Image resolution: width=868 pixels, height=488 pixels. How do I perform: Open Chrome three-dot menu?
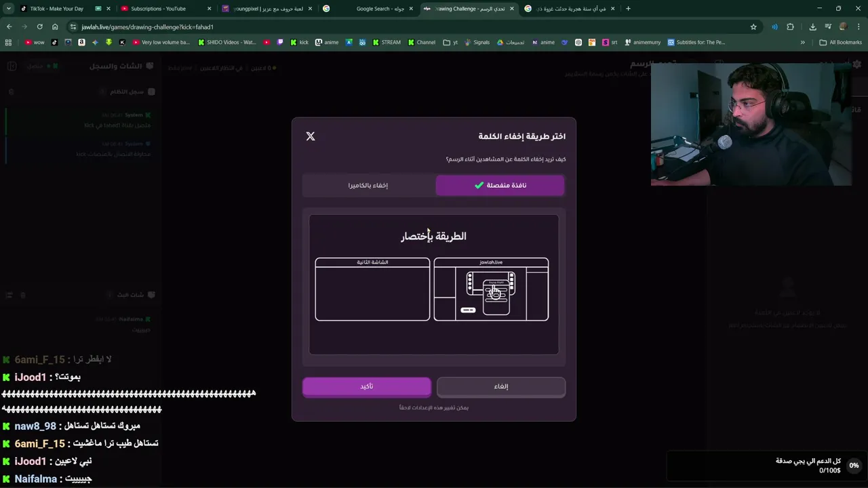859,26
